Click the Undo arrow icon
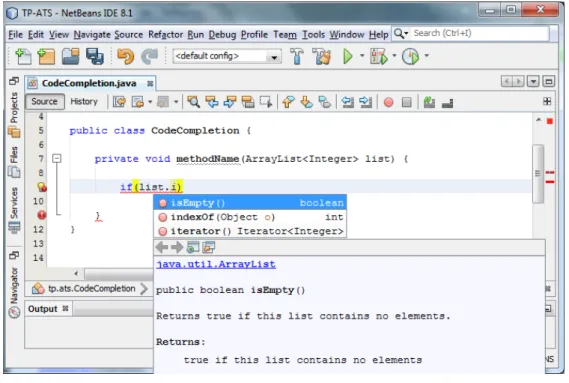Viewport: 569px width, 383px height. point(126,57)
